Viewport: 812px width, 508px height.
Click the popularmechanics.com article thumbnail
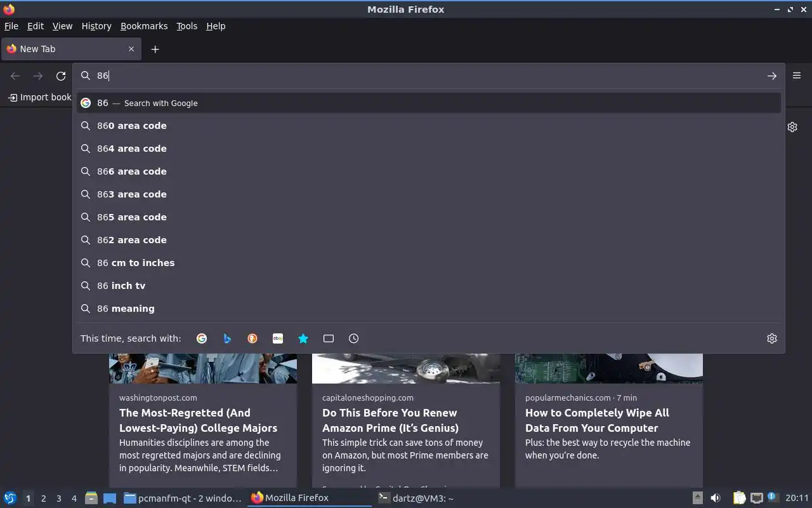609,368
